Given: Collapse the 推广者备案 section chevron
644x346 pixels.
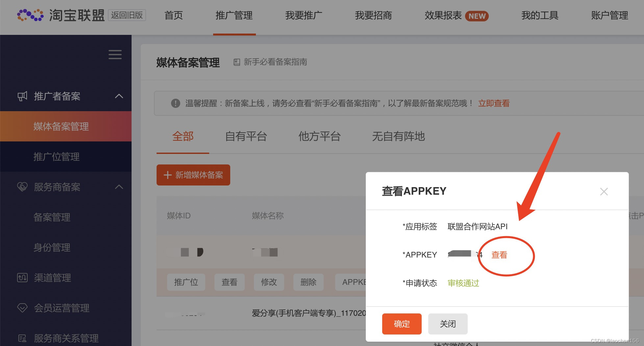Looking at the screenshot, I should pos(119,96).
